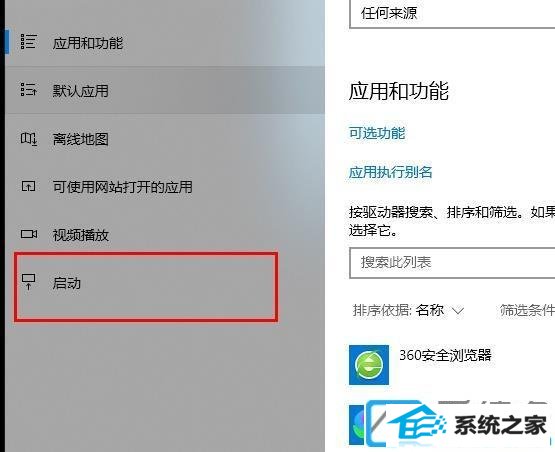Expand the 排序依据: 名称 dropdown
Image resolution: width=555 pixels, height=452 pixels.
pyautogui.click(x=408, y=310)
